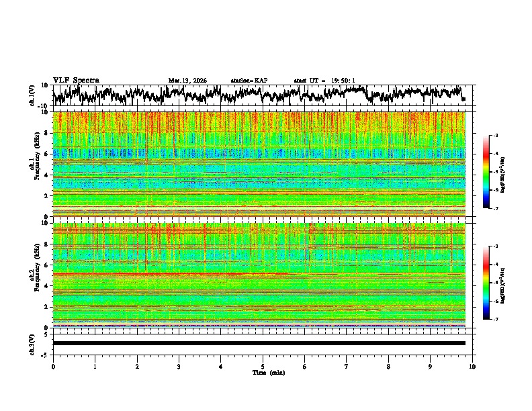Click time axis tick label "8"
The width and height of the screenshot is (532, 411).
coord(388,367)
